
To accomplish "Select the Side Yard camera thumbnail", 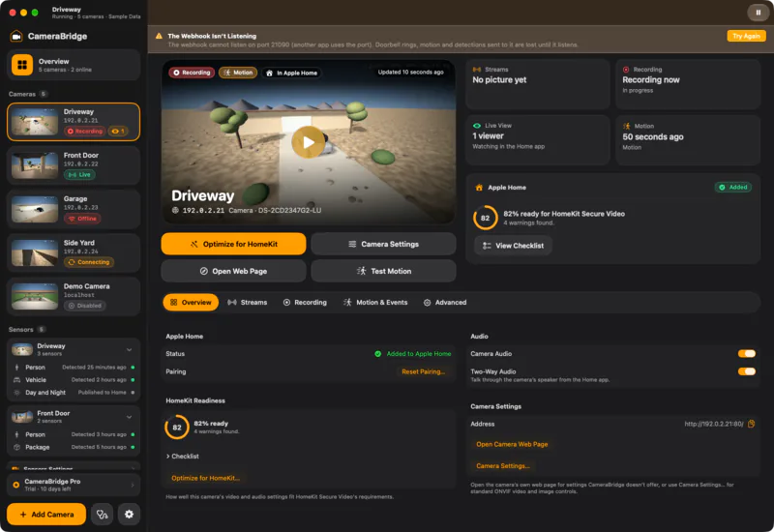I will coord(35,253).
